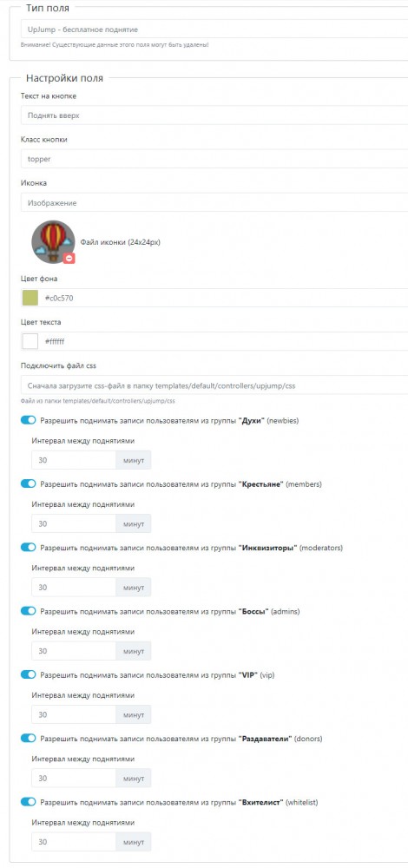Toggle permission for the Раздаватели (donors) group
The height and width of the screenshot is (868, 408).
29,739
